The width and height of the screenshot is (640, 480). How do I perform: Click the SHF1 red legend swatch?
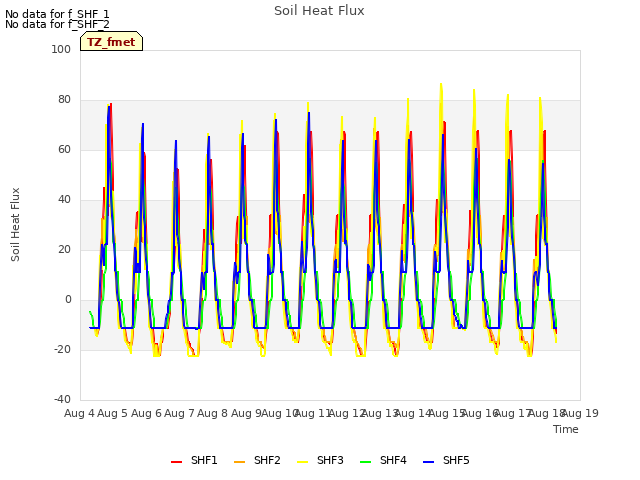point(176,462)
